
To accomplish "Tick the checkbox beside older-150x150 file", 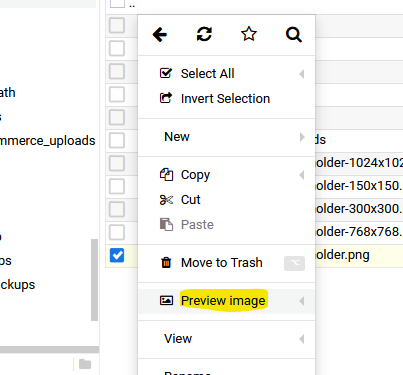I will pos(117,186).
